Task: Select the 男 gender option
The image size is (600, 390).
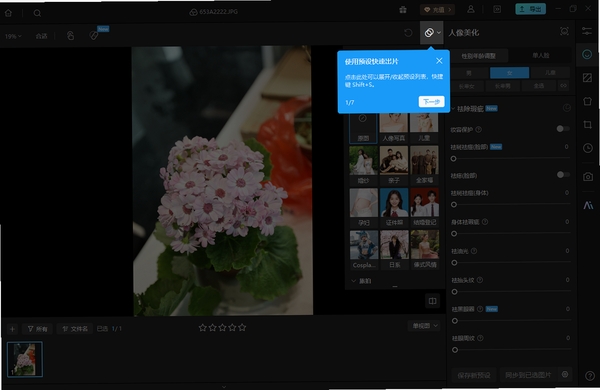Action: [469, 73]
